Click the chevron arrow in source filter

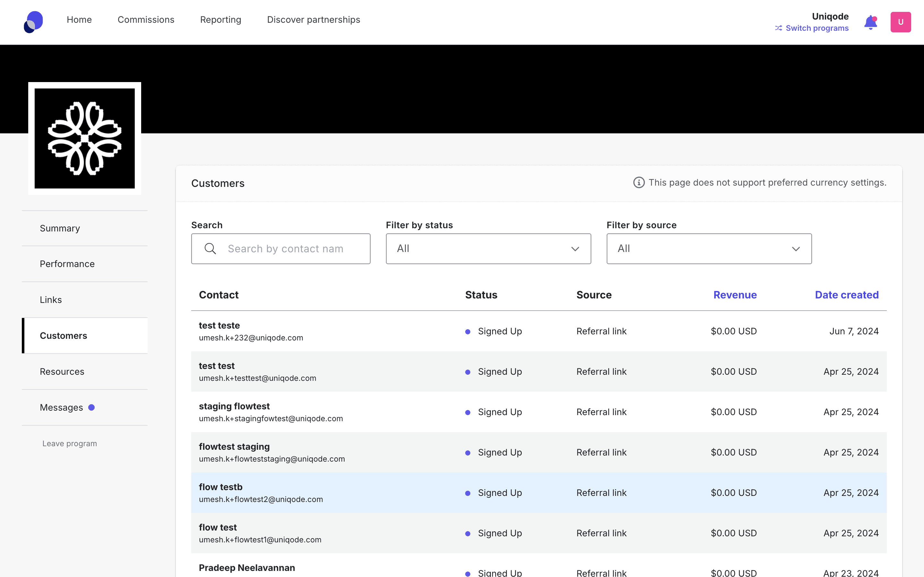point(796,249)
